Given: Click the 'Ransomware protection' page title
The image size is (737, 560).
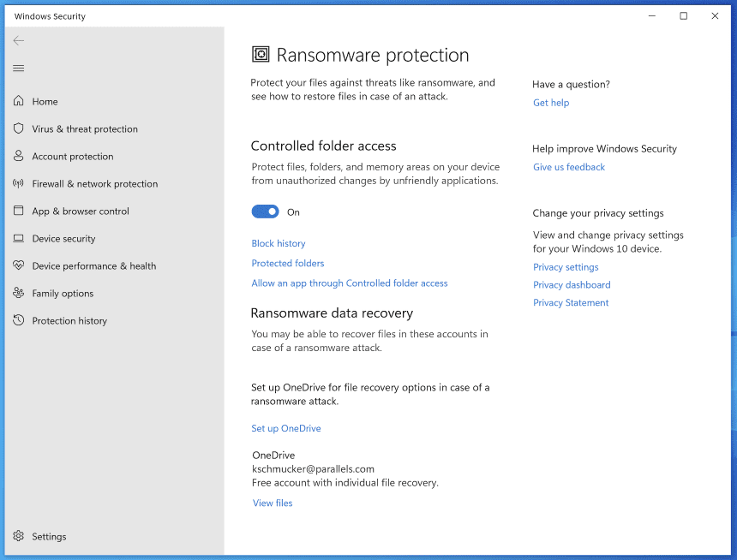Looking at the screenshot, I should click(x=373, y=55).
